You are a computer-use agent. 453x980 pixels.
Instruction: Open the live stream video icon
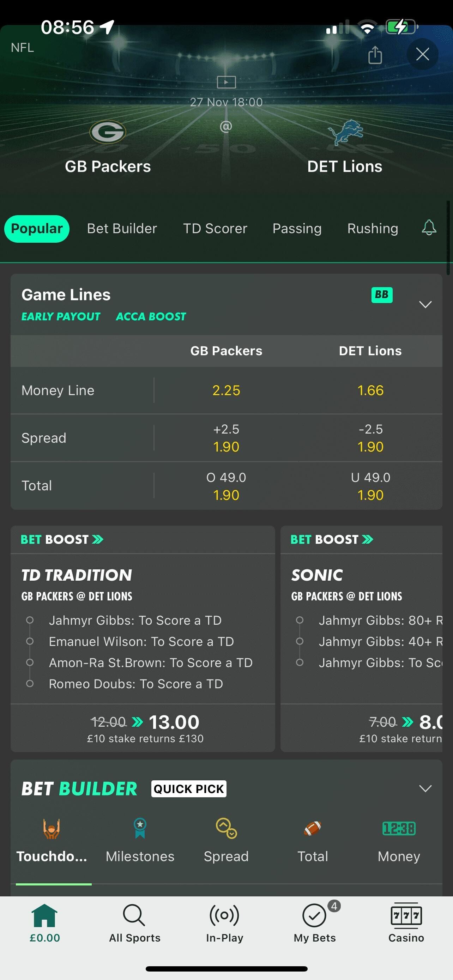(226, 82)
